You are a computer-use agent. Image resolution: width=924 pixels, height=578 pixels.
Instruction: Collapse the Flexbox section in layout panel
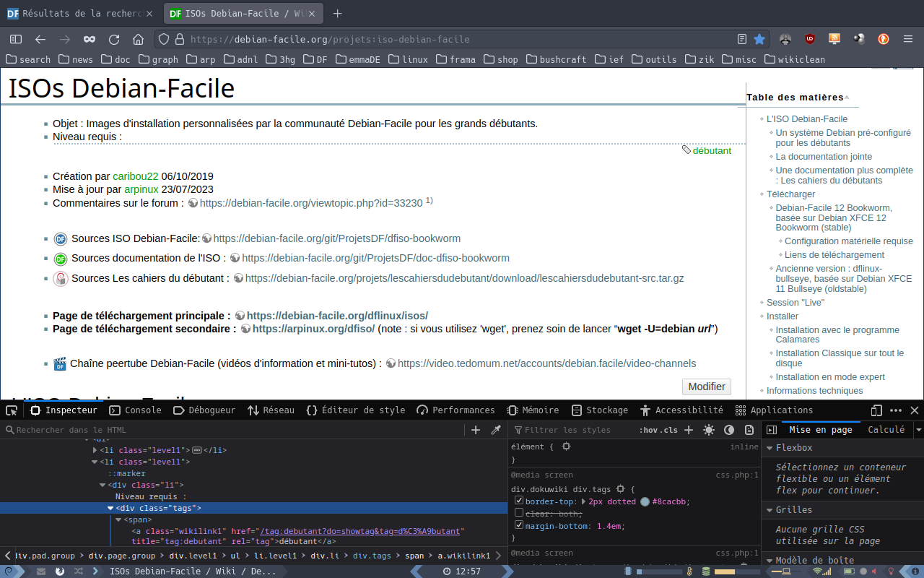[x=770, y=448]
